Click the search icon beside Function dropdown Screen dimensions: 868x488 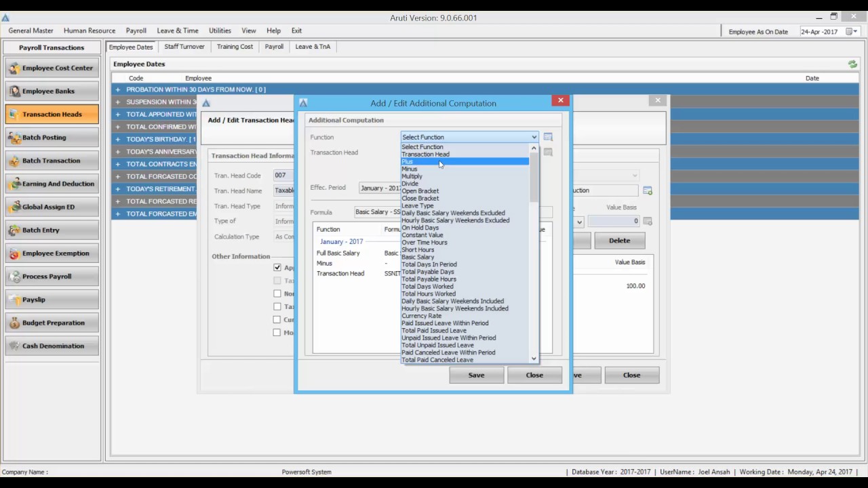548,137
